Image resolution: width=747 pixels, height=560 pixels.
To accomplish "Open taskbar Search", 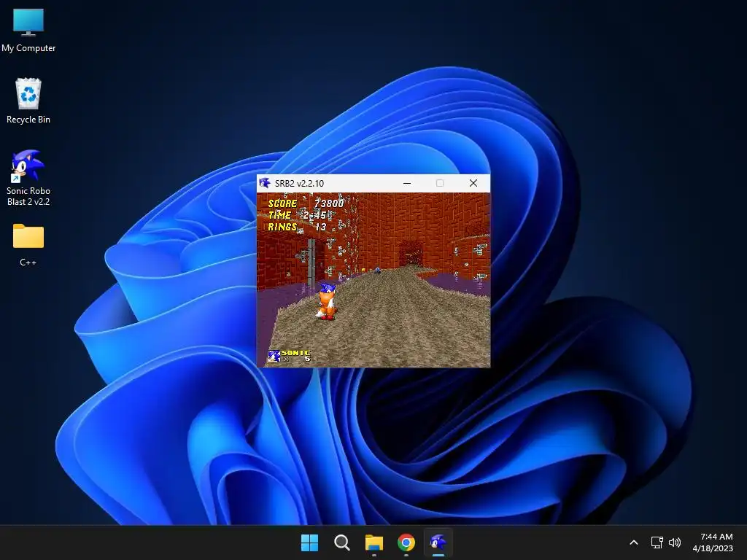I will pyautogui.click(x=341, y=542).
